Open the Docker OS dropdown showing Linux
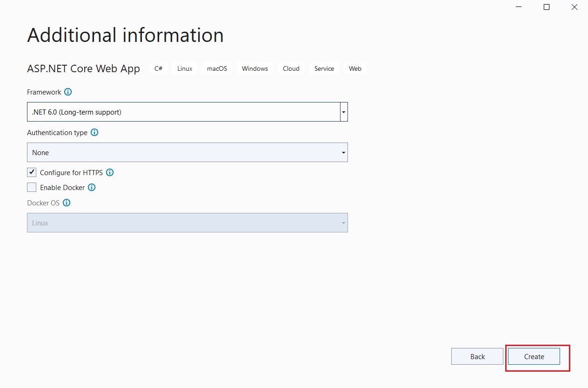This screenshot has height=388, width=588. 187,223
